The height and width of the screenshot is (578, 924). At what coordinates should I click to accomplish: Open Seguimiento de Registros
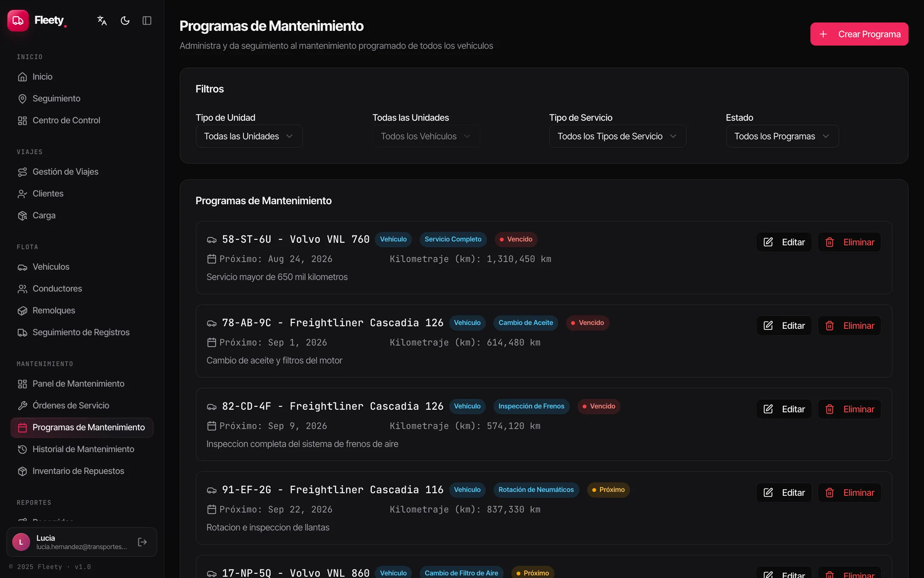click(82, 332)
